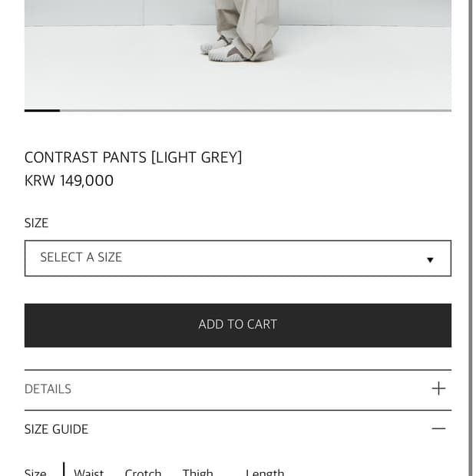Click the triangle arrow in the size selector

(430, 259)
